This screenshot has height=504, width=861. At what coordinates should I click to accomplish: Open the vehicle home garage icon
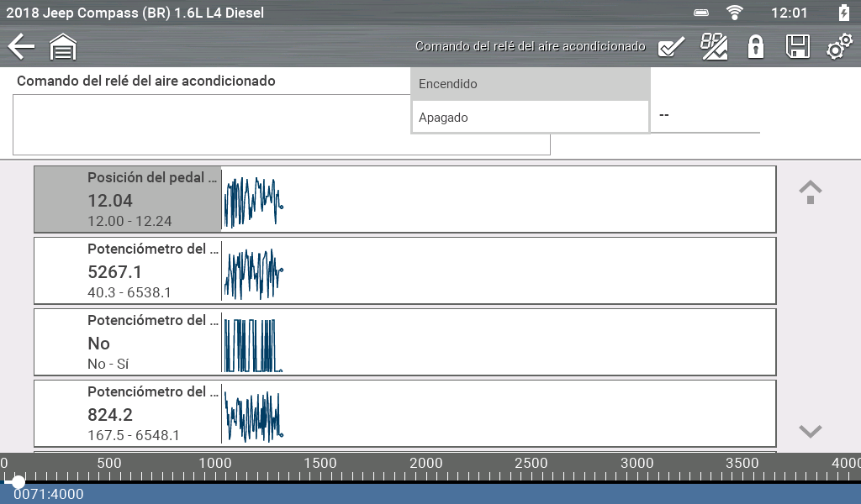(x=63, y=47)
